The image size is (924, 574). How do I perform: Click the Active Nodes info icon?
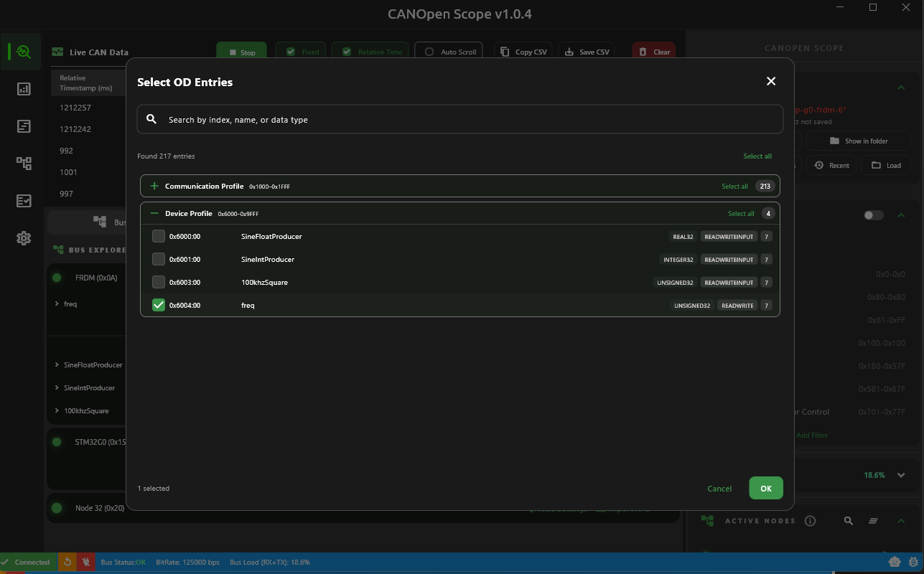point(811,521)
